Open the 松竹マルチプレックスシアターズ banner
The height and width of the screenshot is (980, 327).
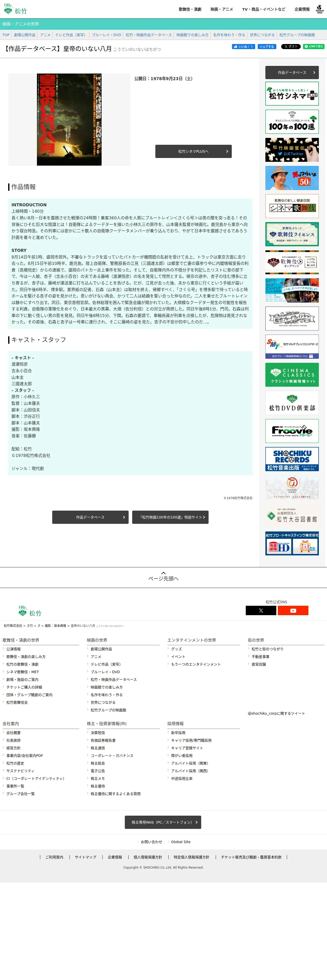(292, 347)
